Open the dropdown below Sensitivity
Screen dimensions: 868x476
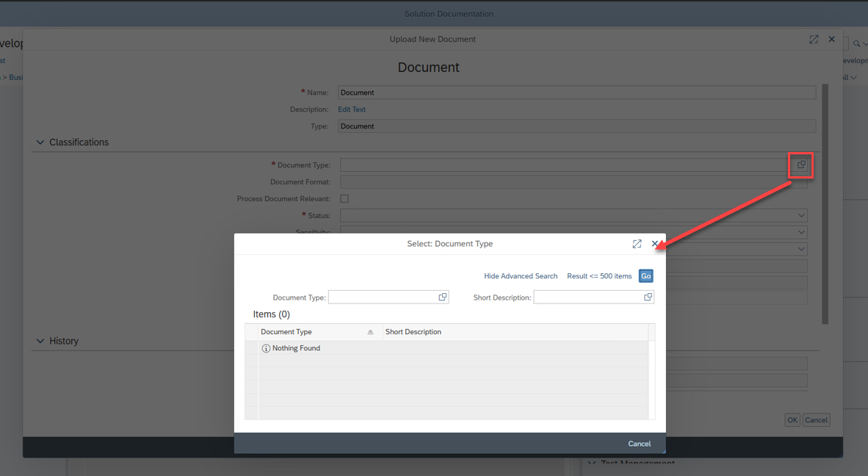click(x=801, y=249)
